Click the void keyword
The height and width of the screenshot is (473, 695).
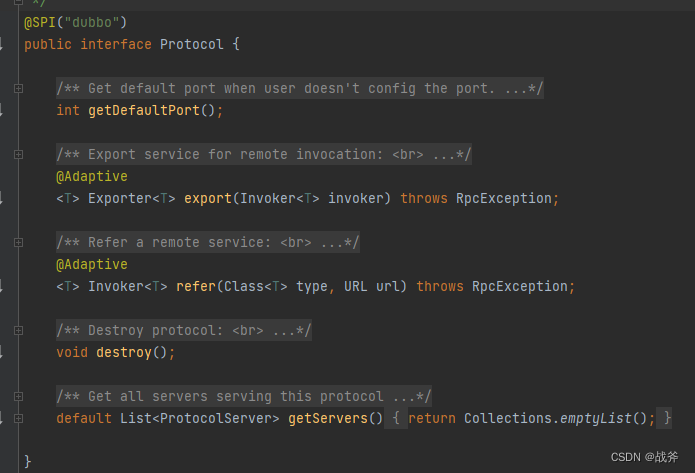click(x=72, y=352)
